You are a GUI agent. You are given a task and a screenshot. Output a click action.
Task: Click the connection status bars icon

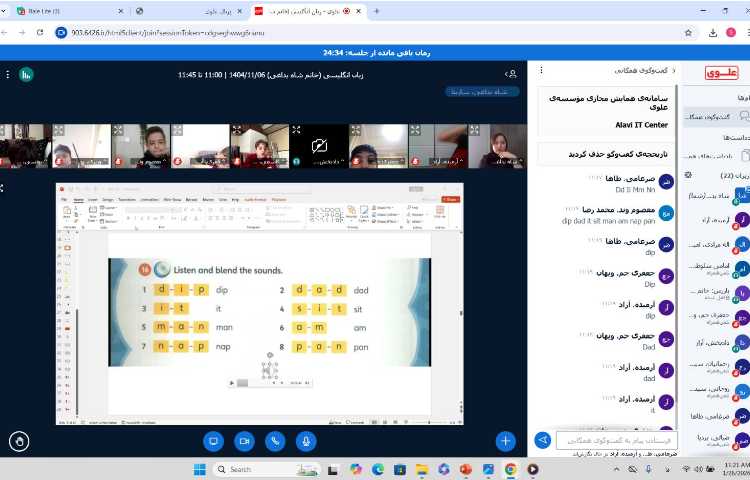point(26,74)
